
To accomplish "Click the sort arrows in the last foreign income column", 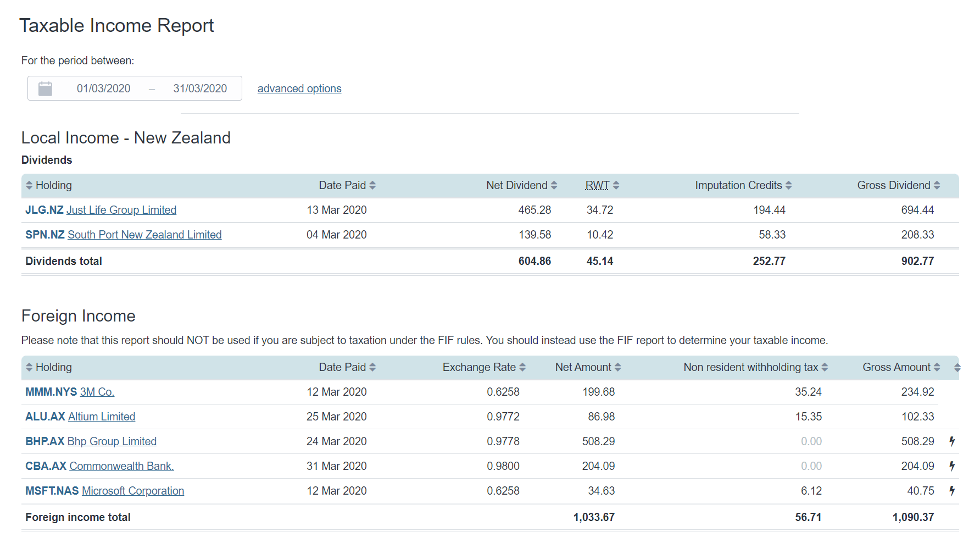I will [957, 368].
